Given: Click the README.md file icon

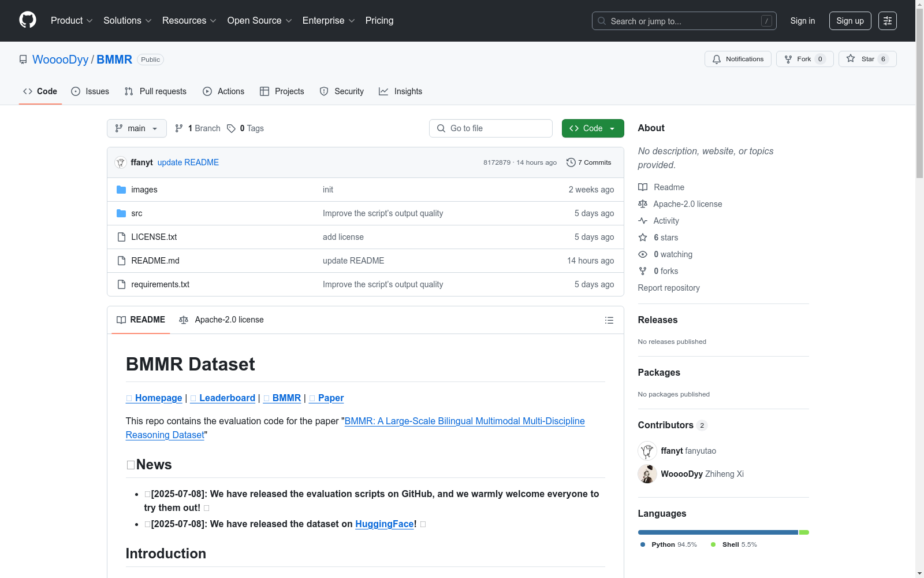Looking at the screenshot, I should [121, 261].
